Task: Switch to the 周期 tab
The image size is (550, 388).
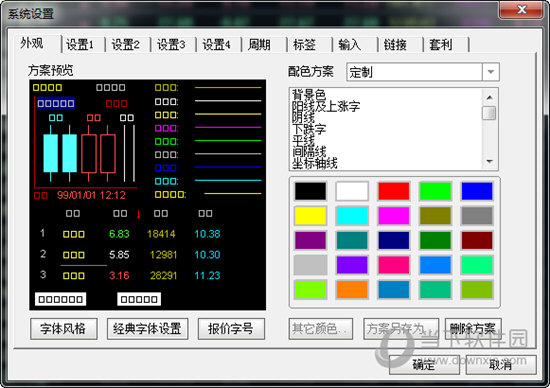Action: 260,45
